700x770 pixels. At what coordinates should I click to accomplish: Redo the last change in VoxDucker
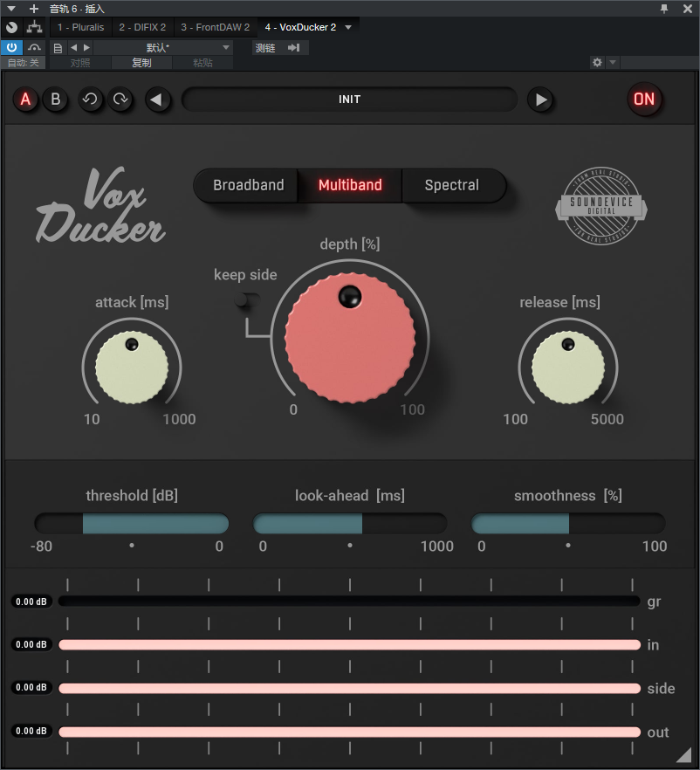click(120, 100)
